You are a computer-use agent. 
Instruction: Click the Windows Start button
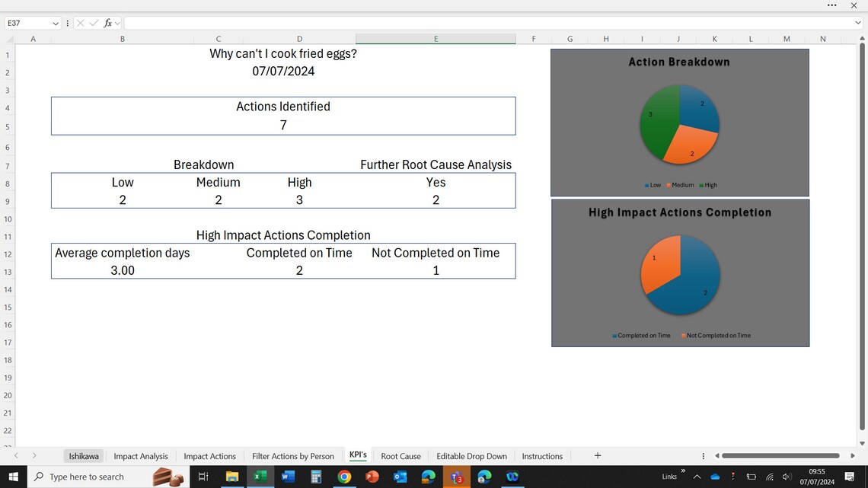coord(14,477)
